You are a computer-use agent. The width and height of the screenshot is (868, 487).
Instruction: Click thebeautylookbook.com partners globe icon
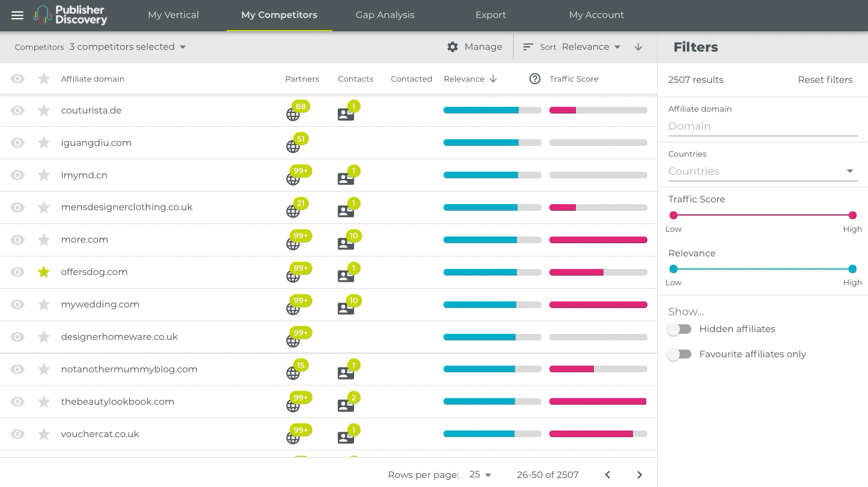293,406
